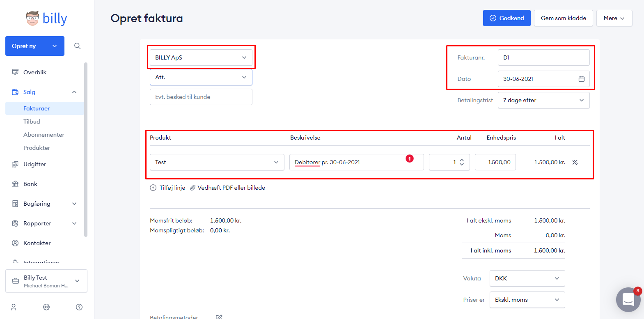This screenshot has height=319, width=644.
Task: Open the Valuta DKK dropdown
Action: point(527,278)
